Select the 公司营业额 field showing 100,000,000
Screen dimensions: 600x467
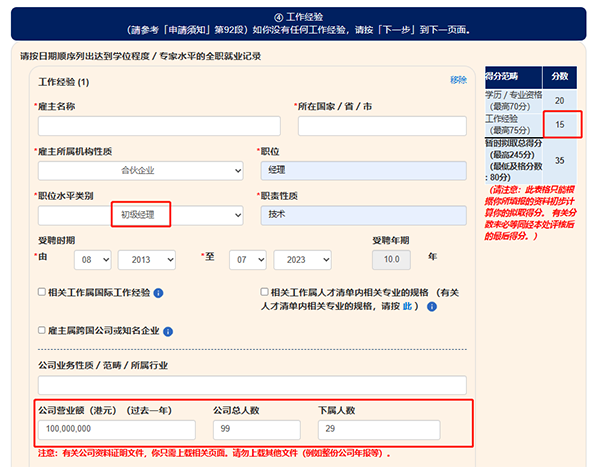tap(117, 430)
